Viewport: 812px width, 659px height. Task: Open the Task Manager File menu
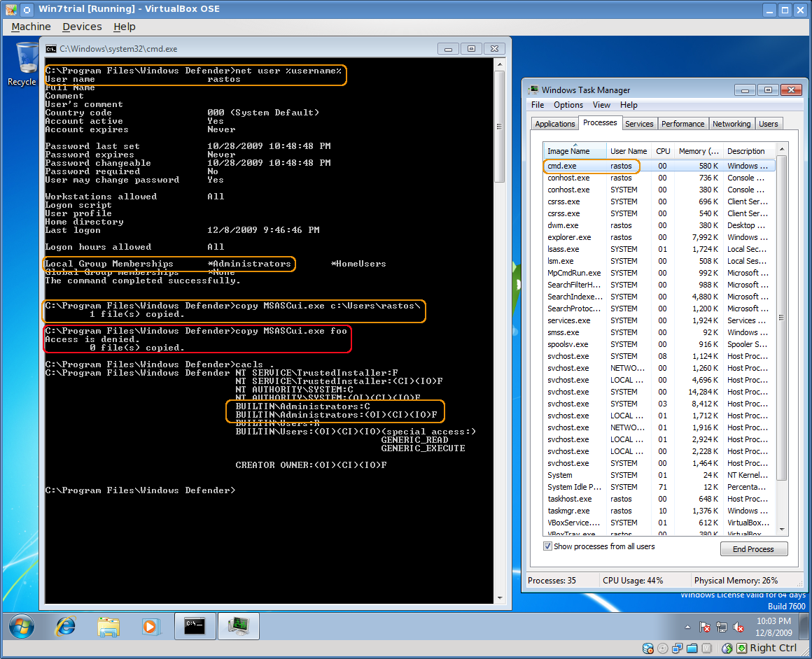(538, 104)
